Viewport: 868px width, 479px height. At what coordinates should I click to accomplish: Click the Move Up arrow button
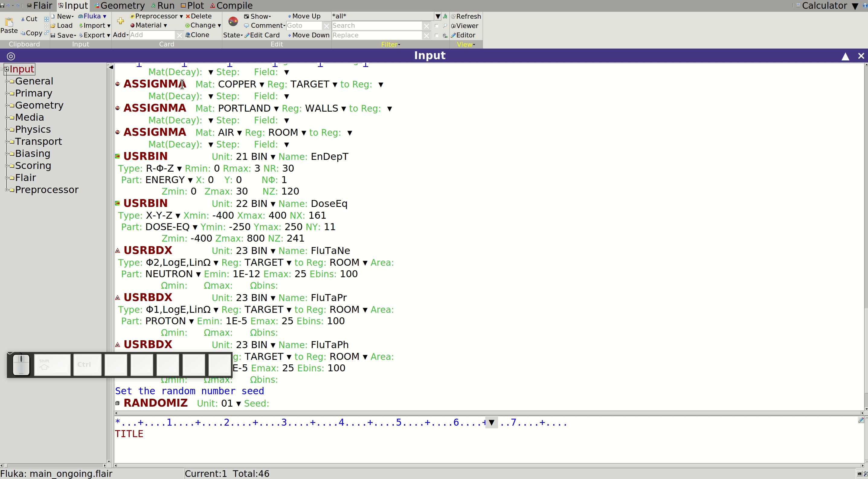point(304,16)
